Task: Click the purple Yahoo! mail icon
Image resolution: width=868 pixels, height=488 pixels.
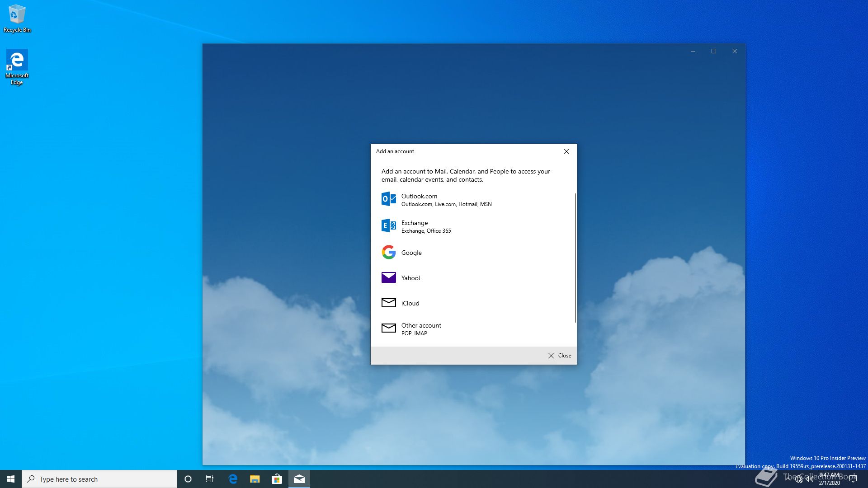Action: pyautogui.click(x=388, y=277)
